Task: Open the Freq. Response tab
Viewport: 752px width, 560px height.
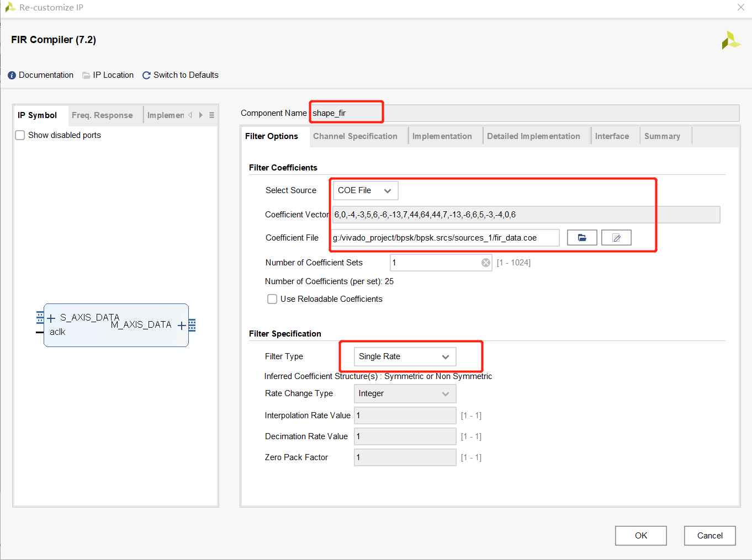Action: [x=102, y=115]
